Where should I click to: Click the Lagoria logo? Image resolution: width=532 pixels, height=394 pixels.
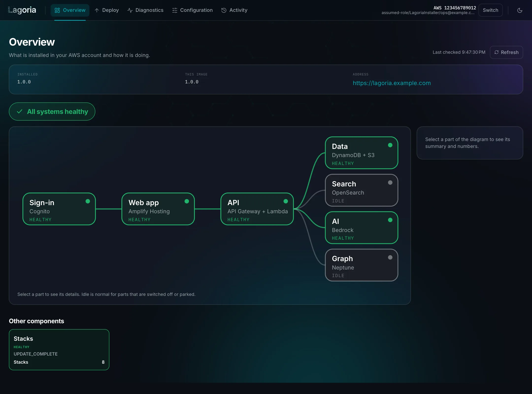pos(22,10)
